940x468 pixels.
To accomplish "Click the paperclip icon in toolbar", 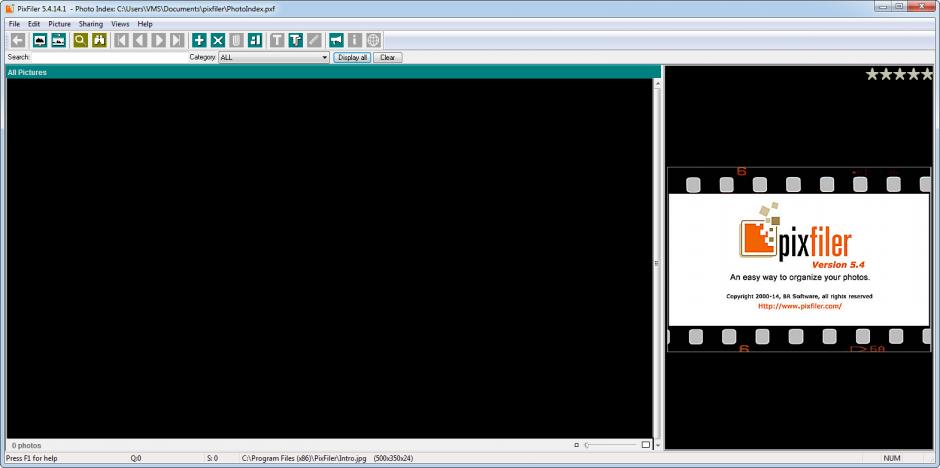I will click(x=236, y=40).
